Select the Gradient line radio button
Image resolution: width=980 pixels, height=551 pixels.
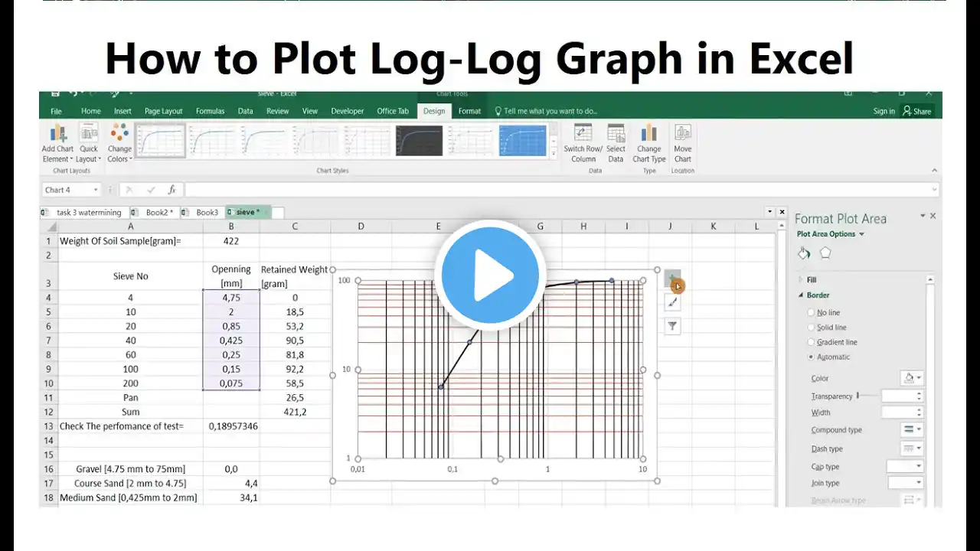[811, 342]
